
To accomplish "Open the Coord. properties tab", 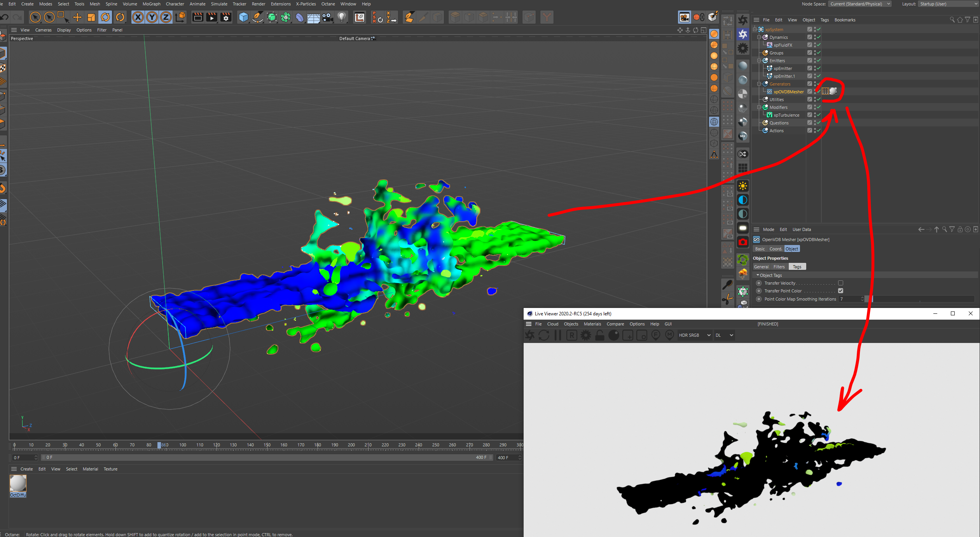I will [x=776, y=249].
